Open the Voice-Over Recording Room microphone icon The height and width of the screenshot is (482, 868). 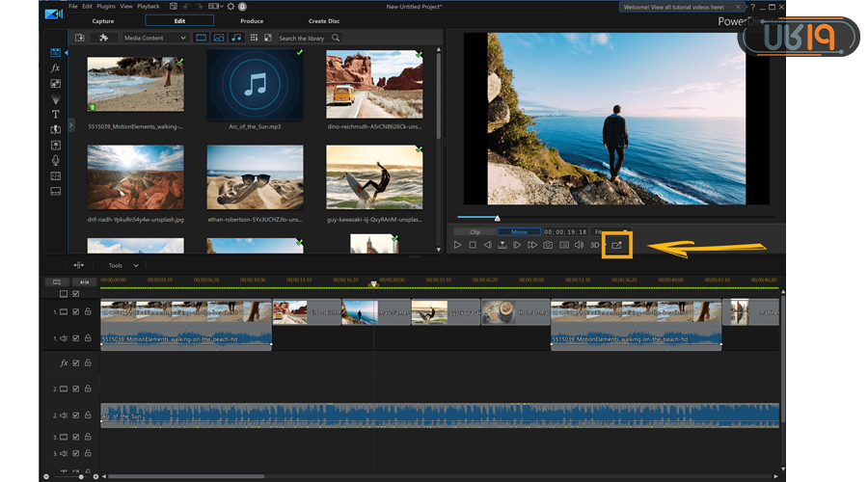tap(55, 160)
